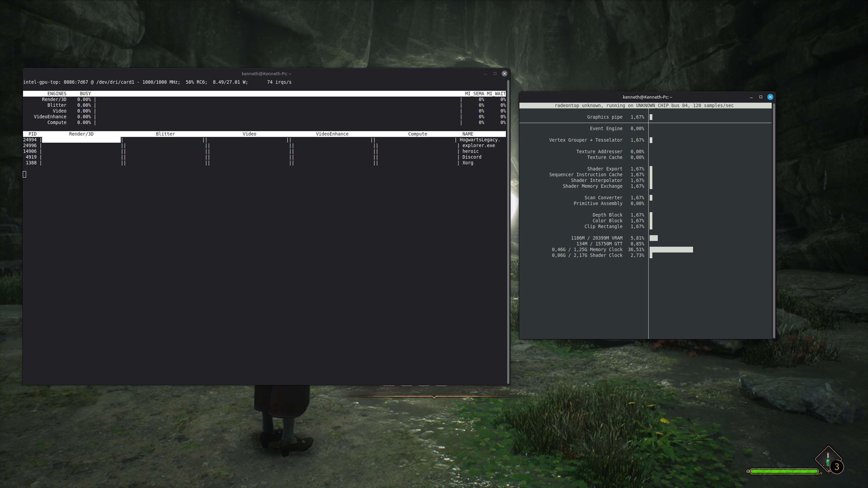Maximize the radeontop terminal window
The image size is (868, 488).
[761, 97]
